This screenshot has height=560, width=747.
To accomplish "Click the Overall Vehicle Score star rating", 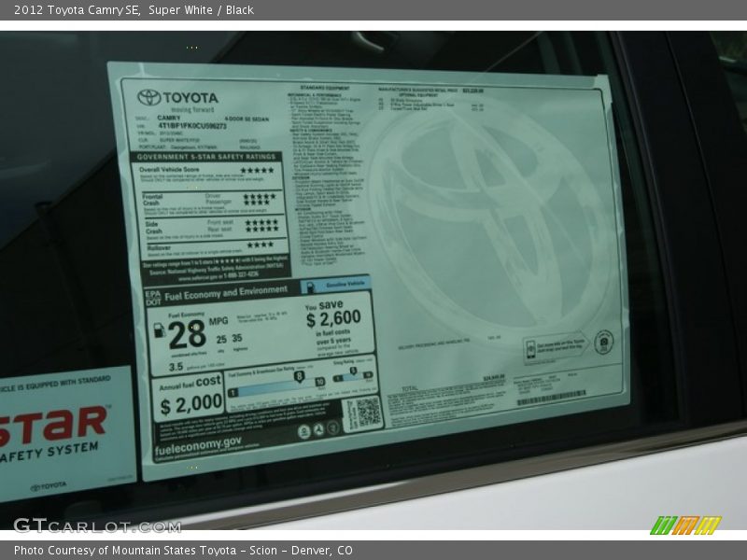I will click(257, 170).
